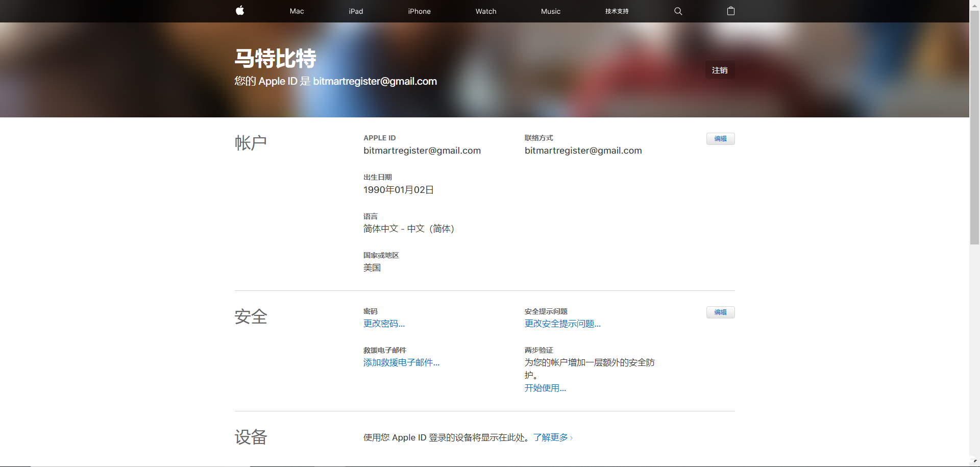Start two-step verification via 开始使用
The height and width of the screenshot is (467, 980).
point(545,388)
